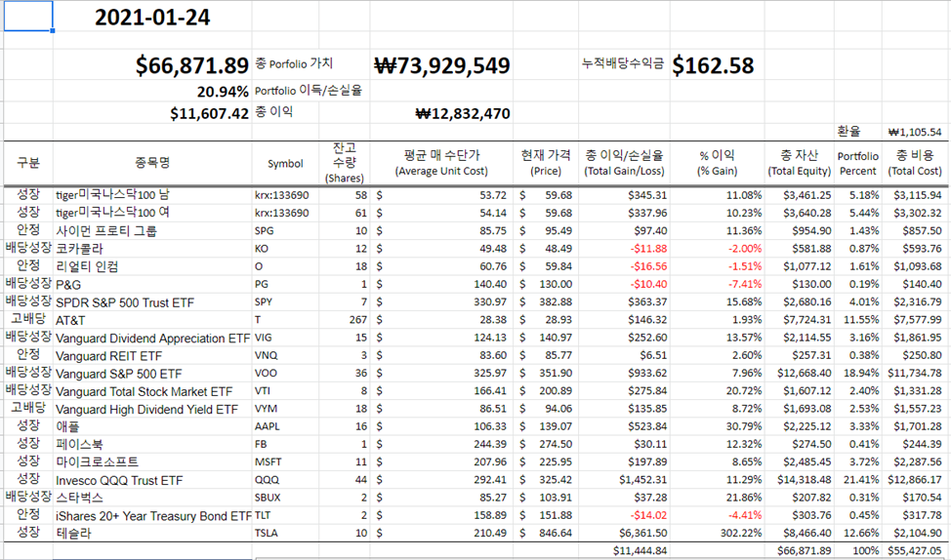
Task: Click iShares 20+ Year Treasury Bond ETF cell
Action: [152, 515]
